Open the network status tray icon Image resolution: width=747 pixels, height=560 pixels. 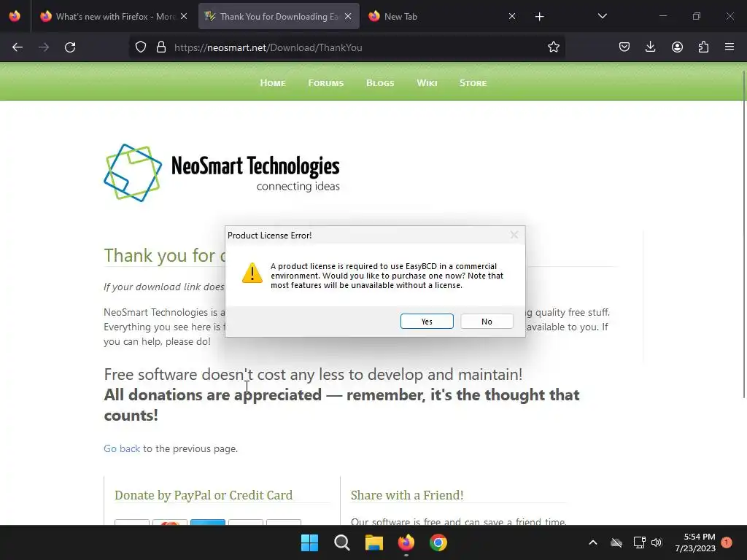639,542
